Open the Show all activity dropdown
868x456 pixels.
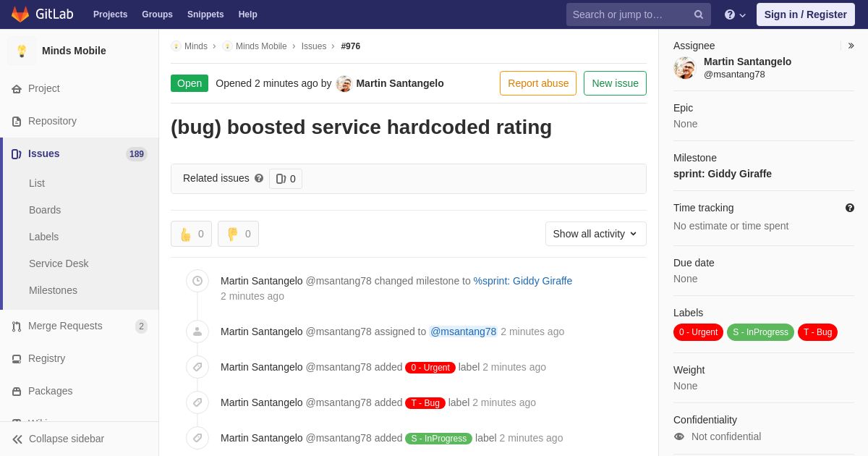[x=596, y=234]
